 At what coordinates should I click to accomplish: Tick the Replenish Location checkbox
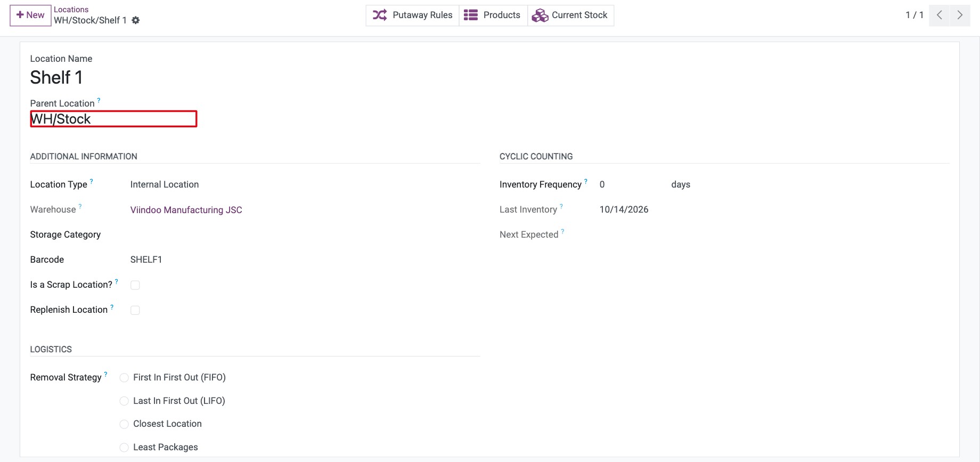click(135, 310)
